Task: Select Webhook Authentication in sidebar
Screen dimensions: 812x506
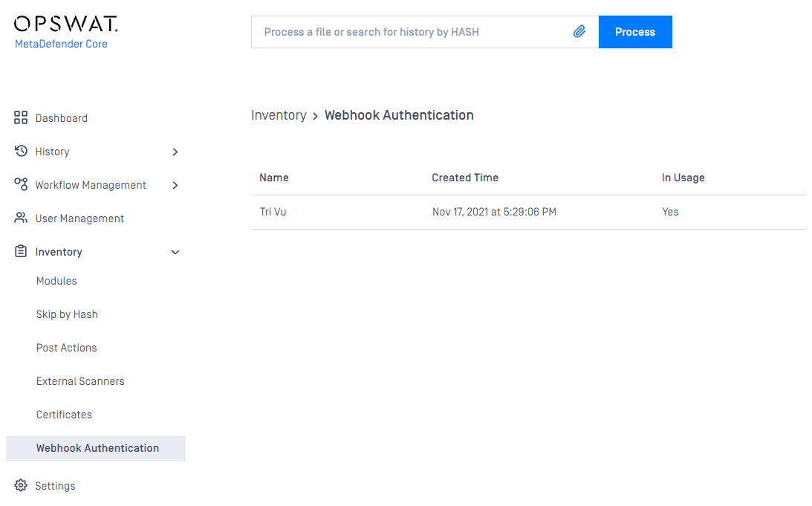Action: [x=96, y=449]
